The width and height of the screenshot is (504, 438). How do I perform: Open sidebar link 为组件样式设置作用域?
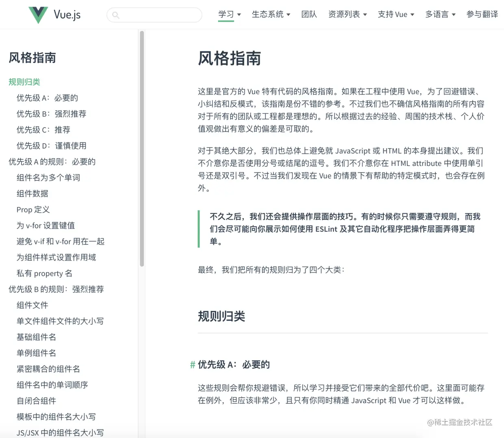pos(56,257)
